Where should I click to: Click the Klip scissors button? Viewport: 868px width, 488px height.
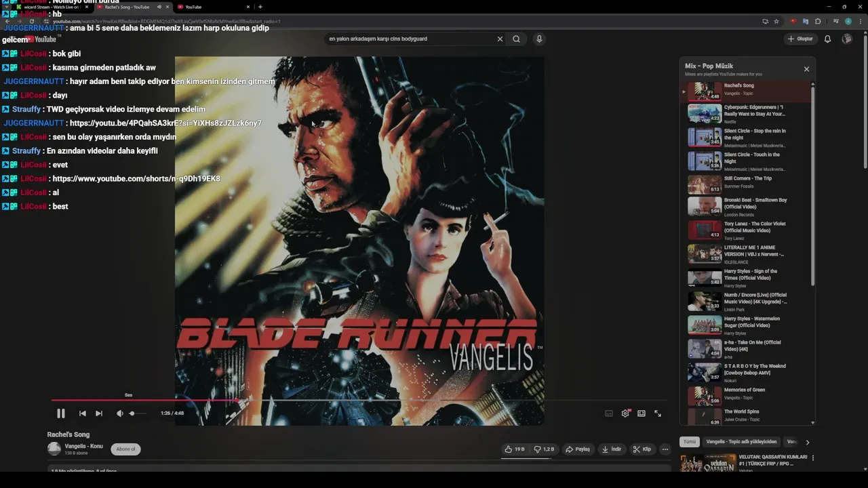coord(642,449)
